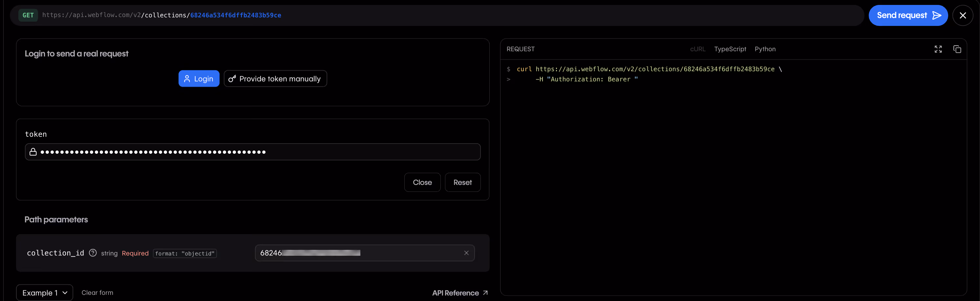Clear the collection_id field with X icon
The height and width of the screenshot is (301, 980).
[x=466, y=253]
